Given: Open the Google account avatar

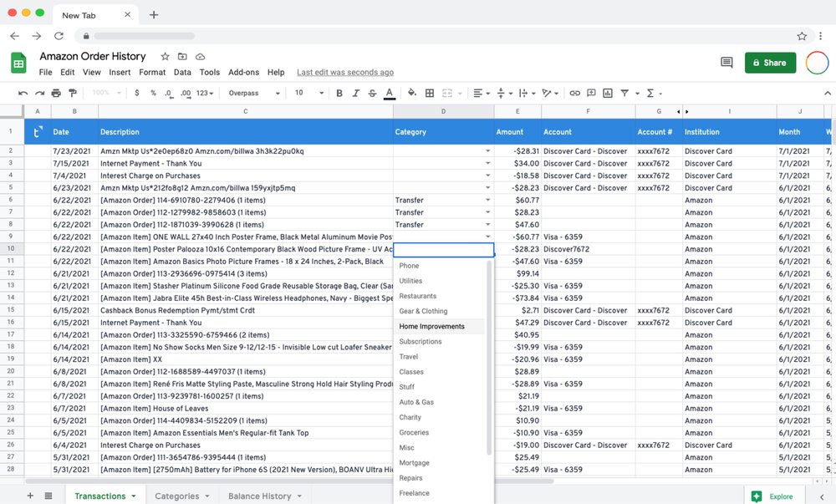Looking at the screenshot, I should click(x=817, y=63).
